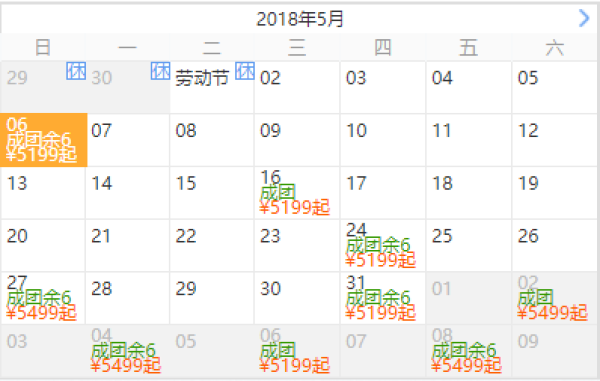Click greyed June 07 cell
Screen dimensions: 600x381
(383, 351)
